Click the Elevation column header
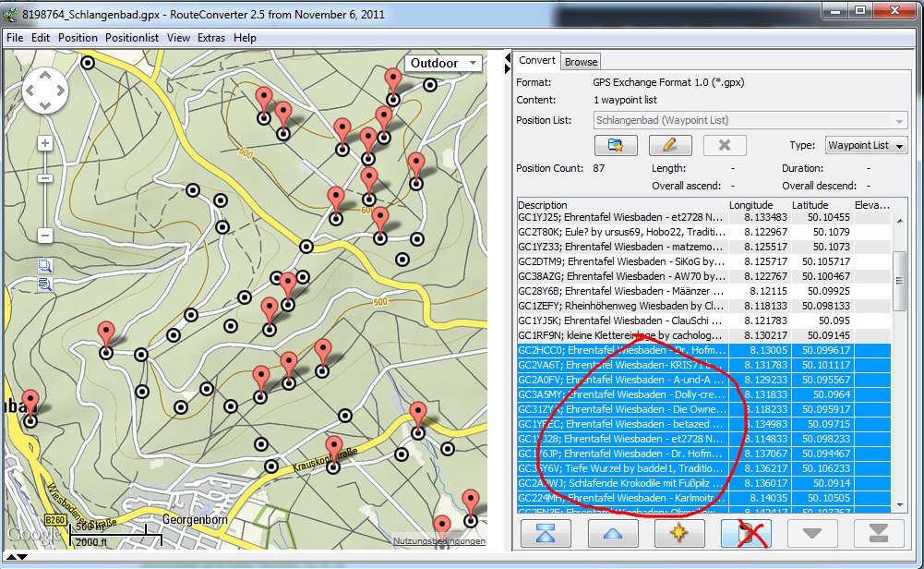This screenshot has width=924, height=569. tap(872, 205)
